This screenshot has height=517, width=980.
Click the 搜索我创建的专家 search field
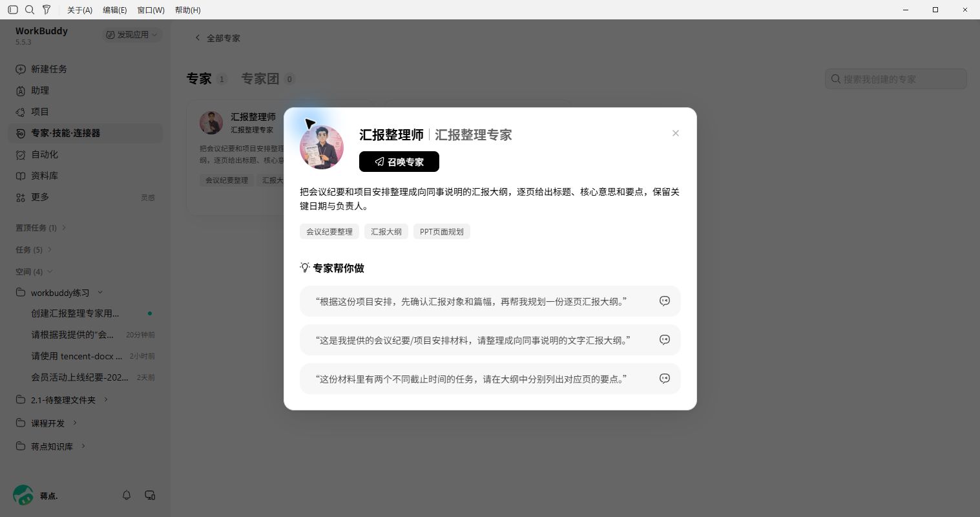[896, 79]
